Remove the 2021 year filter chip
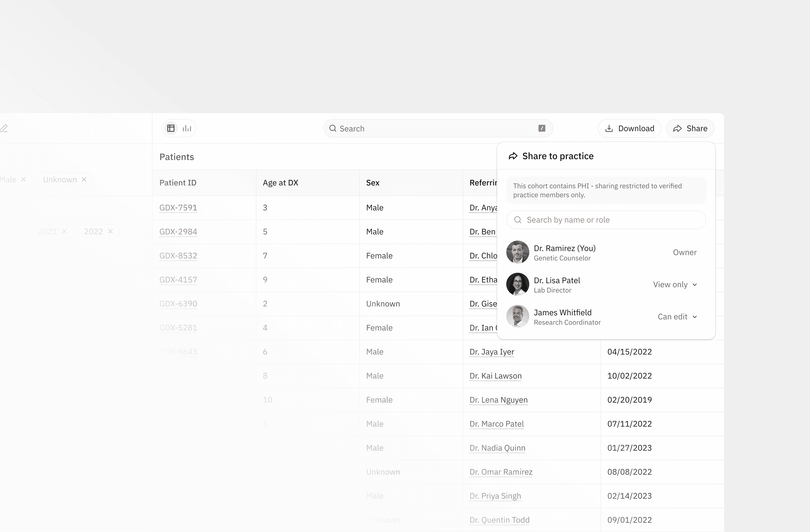 point(64,231)
